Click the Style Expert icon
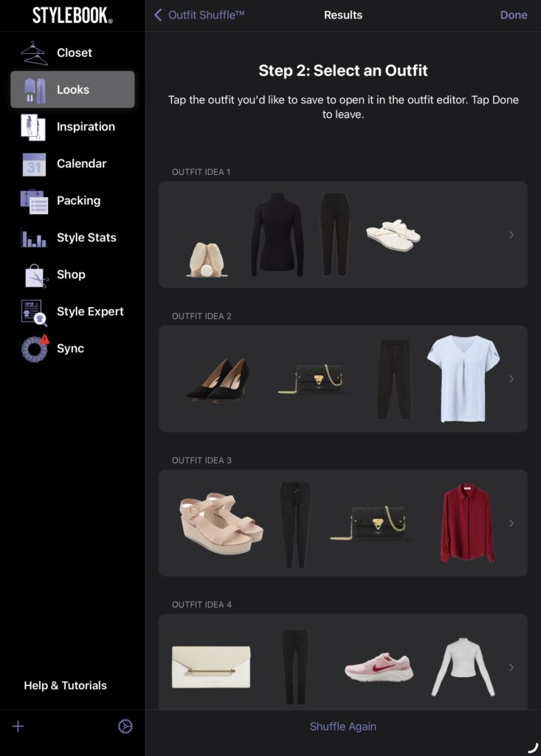Image resolution: width=541 pixels, height=756 pixels. [34, 312]
